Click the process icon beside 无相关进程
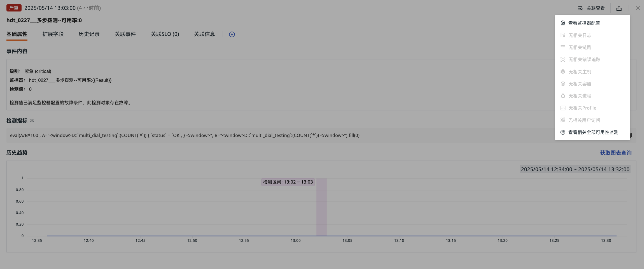The image size is (644, 269). (x=563, y=96)
